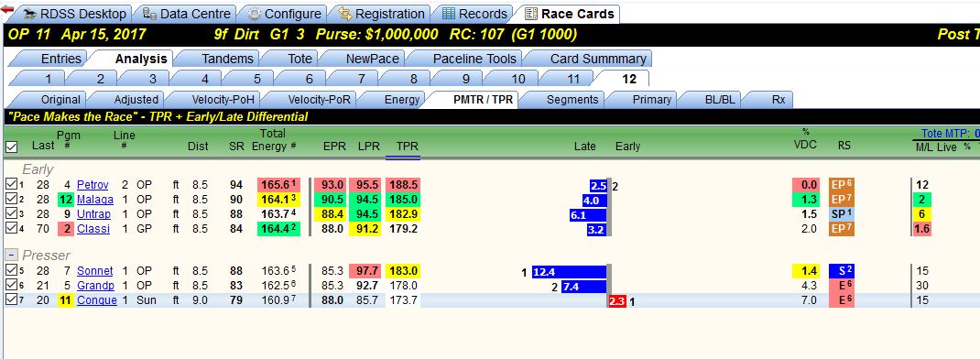The height and width of the screenshot is (359, 980).
Task: Open the Classi horse link
Action: pyautogui.click(x=93, y=229)
